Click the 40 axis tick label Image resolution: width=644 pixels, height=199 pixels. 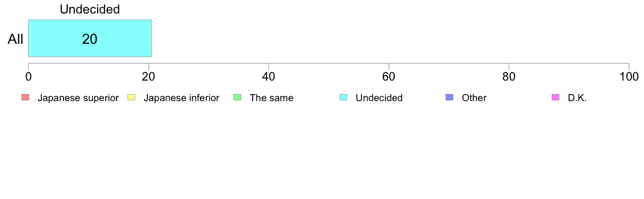pyautogui.click(x=269, y=76)
